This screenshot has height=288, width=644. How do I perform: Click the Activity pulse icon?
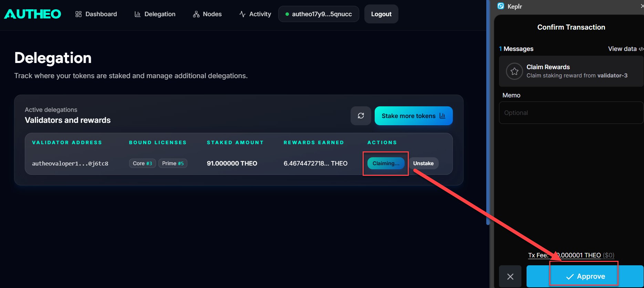[x=242, y=14]
